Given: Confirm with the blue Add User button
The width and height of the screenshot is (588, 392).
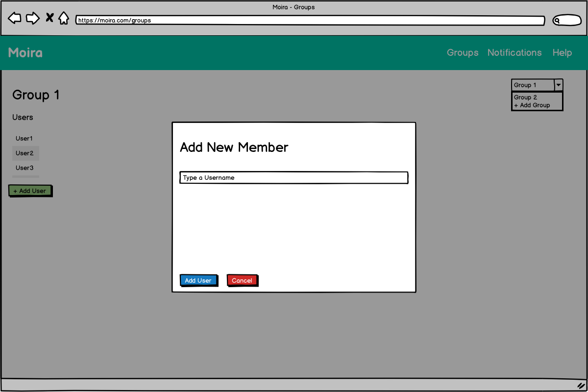Looking at the screenshot, I should pos(198,280).
